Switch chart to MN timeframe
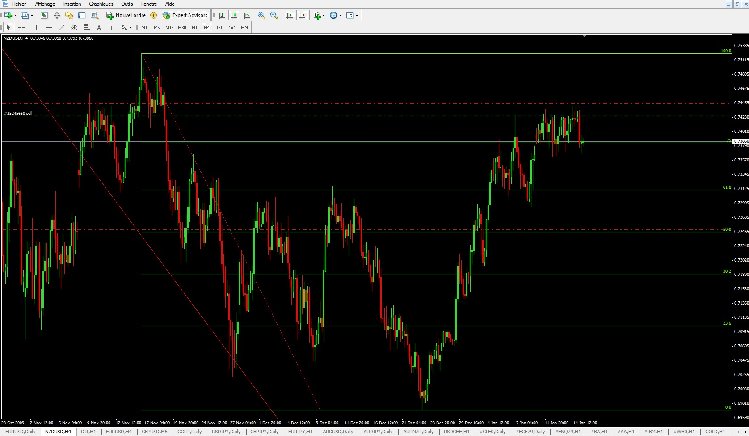 click(x=244, y=28)
